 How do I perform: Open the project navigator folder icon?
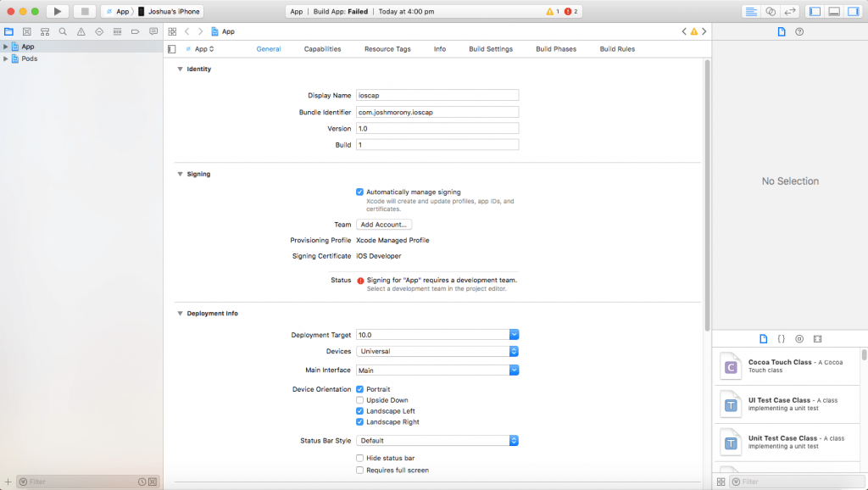[x=8, y=31]
